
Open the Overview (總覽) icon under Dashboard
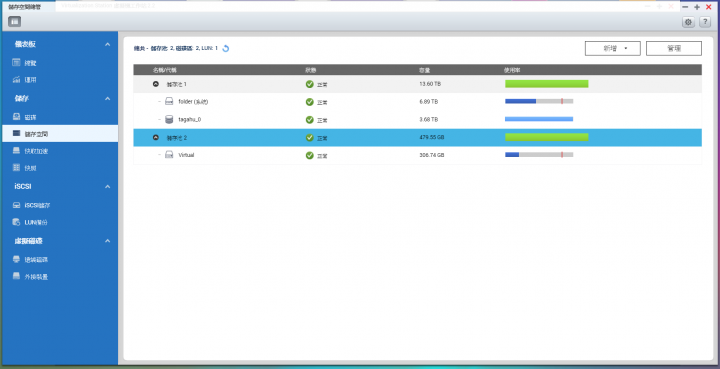pos(17,62)
